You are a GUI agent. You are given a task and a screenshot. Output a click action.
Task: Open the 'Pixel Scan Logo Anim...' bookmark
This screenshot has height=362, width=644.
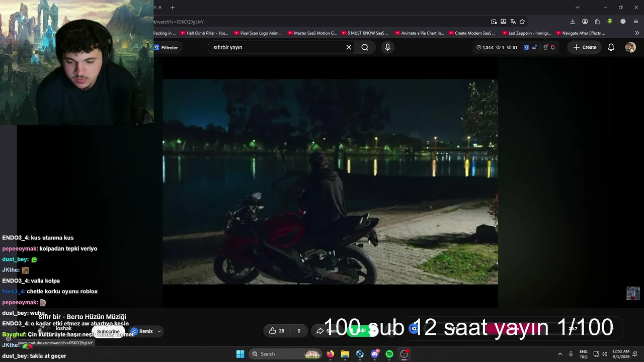click(x=258, y=33)
